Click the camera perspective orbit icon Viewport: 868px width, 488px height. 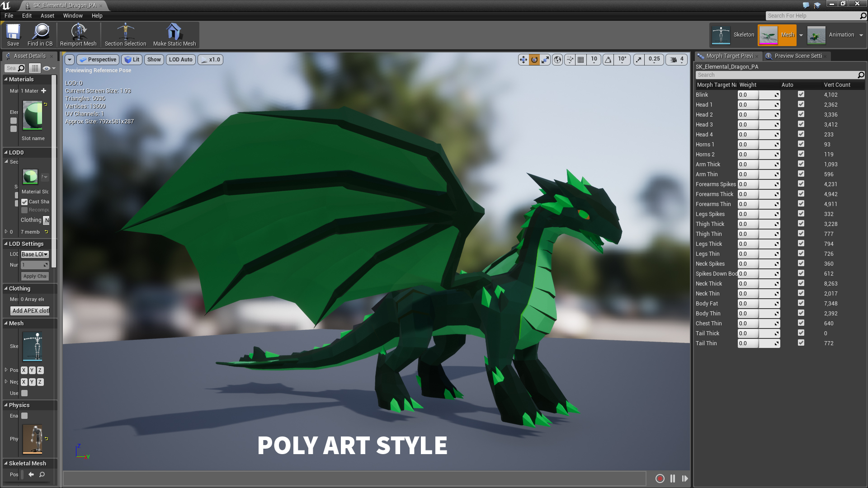click(x=534, y=59)
